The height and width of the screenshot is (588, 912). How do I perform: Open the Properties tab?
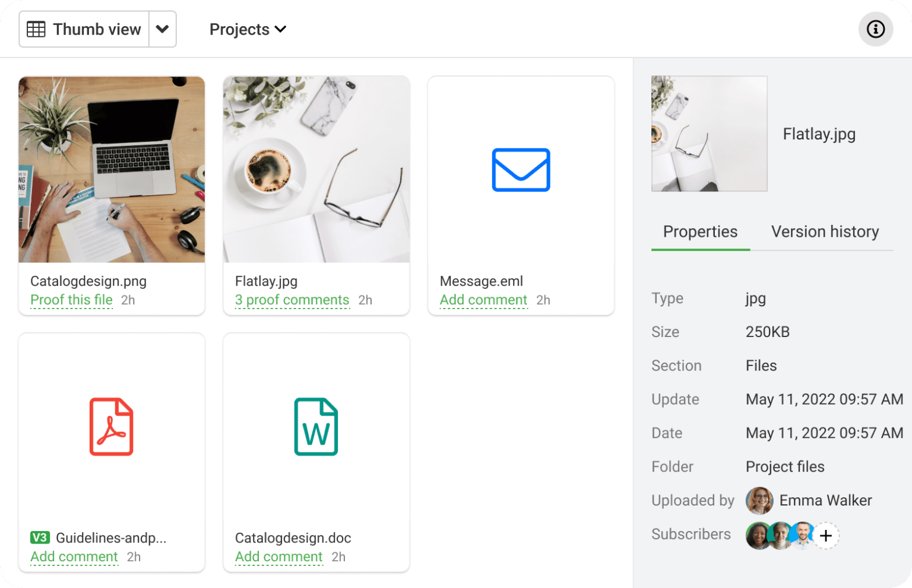pos(700,231)
